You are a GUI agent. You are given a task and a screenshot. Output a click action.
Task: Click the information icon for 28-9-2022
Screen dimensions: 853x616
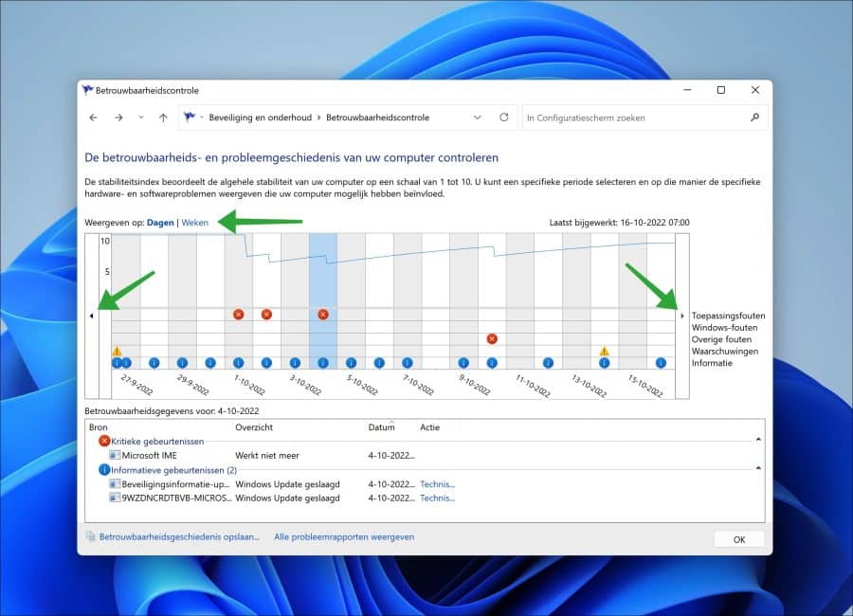[x=154, y=363]
